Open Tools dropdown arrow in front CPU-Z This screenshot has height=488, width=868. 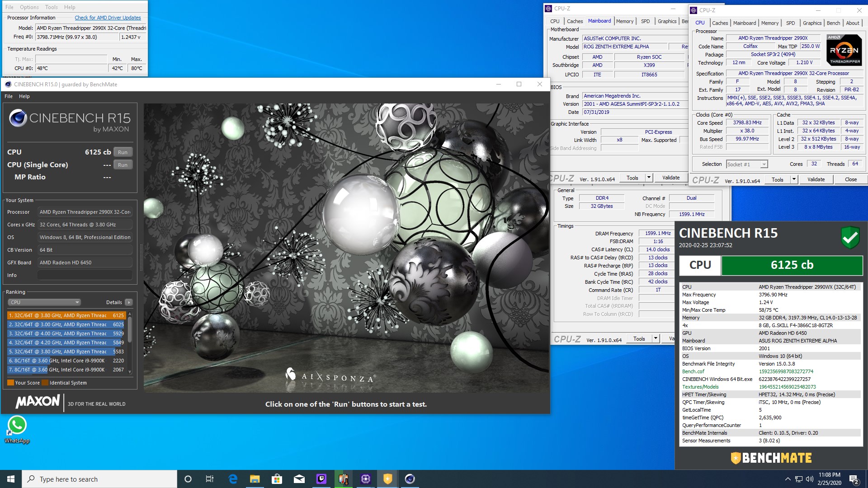(793, 179)
